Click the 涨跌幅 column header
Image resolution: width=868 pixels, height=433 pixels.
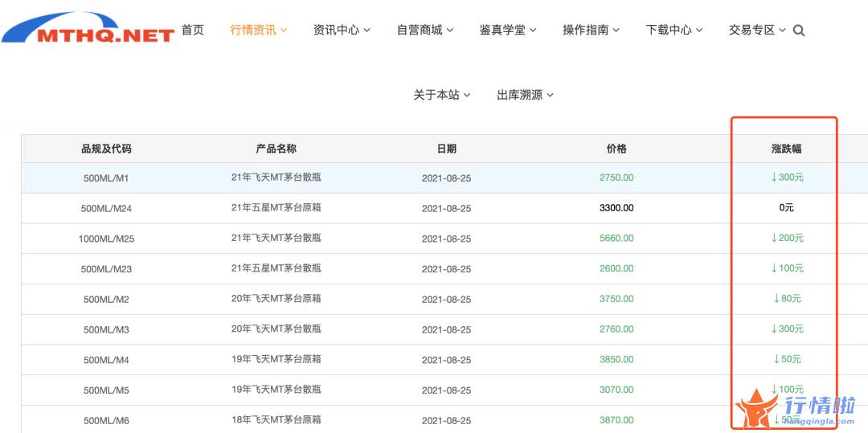click(x=787, y=148)
